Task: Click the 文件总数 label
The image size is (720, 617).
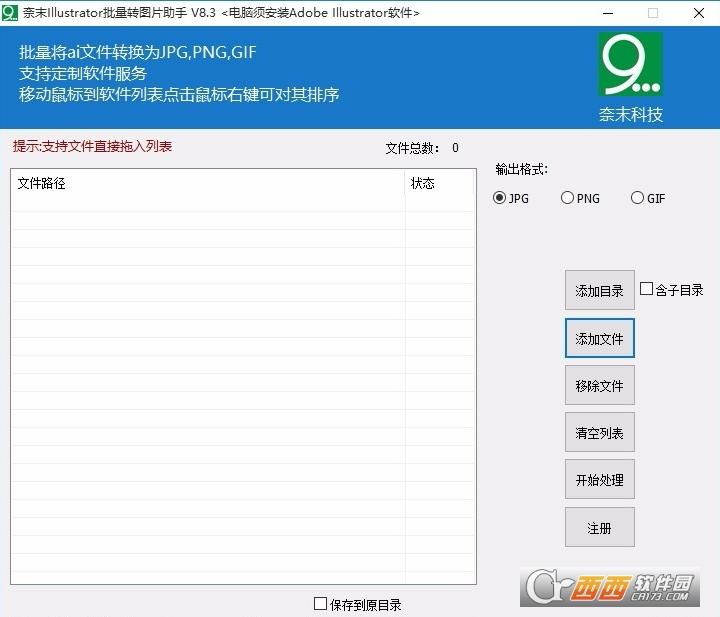Action: point(413,148)
